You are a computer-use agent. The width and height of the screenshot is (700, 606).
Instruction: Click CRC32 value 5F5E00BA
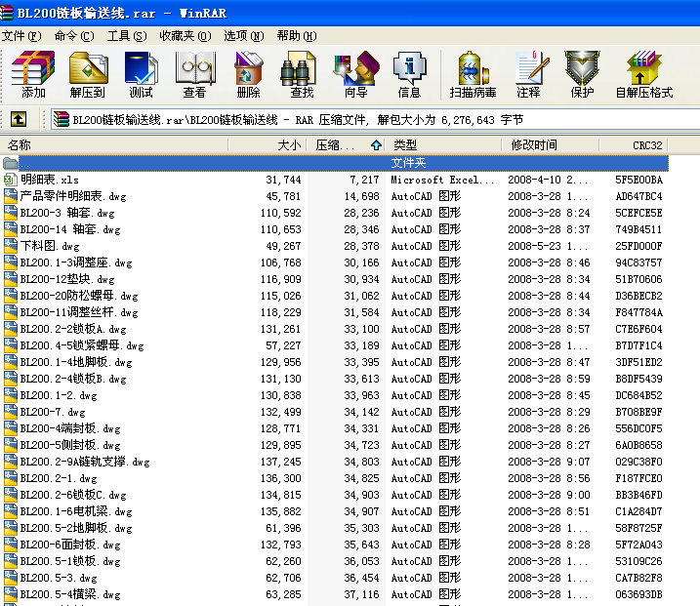638,180
